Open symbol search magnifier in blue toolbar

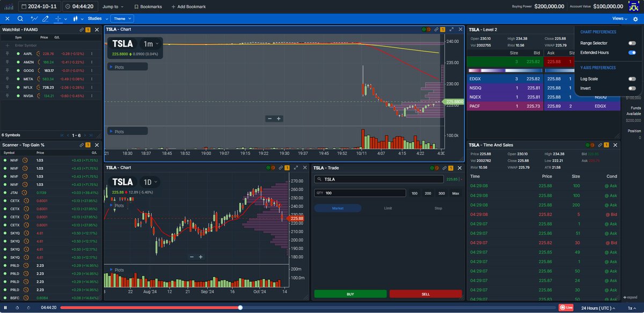[x=20, y=18]
